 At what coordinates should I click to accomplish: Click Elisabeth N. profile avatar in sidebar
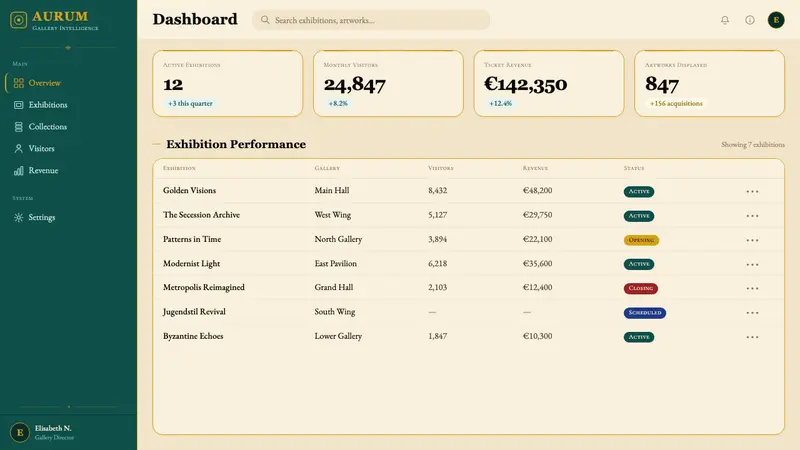pyautogui.click(x=20, y=433)
